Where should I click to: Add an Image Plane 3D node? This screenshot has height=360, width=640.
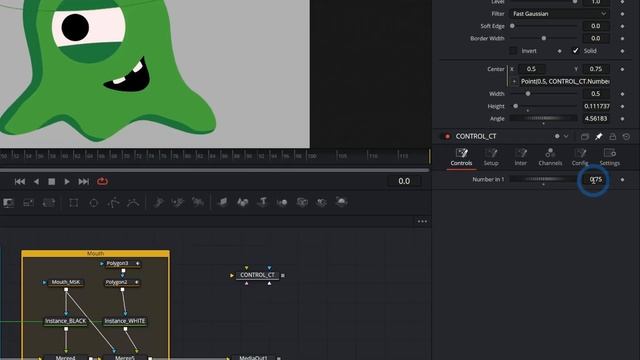(222, 202)
